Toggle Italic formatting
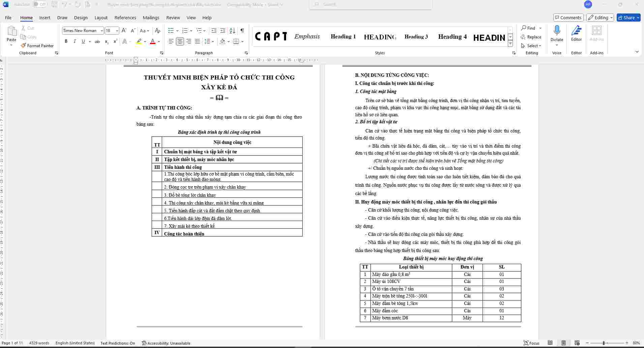This screenshot has height=348, width=644. [74, 41]
